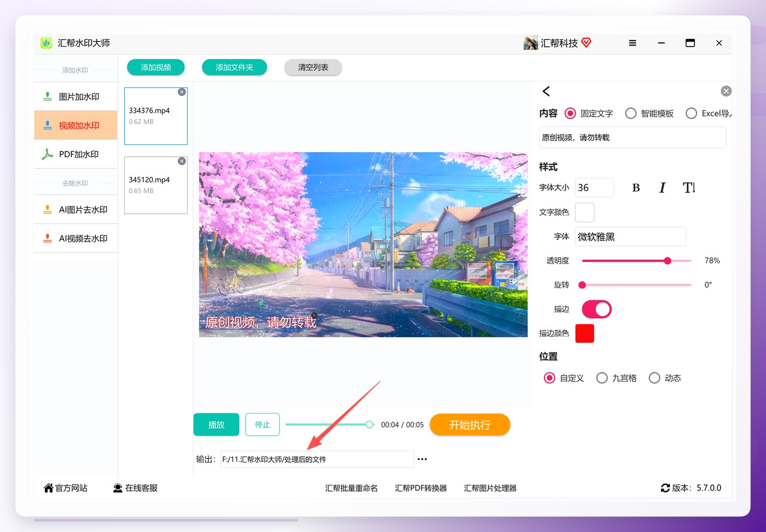Image resolution: width=766 pixels, height=532 pixels.
Task: Open AI视频去水印 section
Action: click(x=76, y=238)
